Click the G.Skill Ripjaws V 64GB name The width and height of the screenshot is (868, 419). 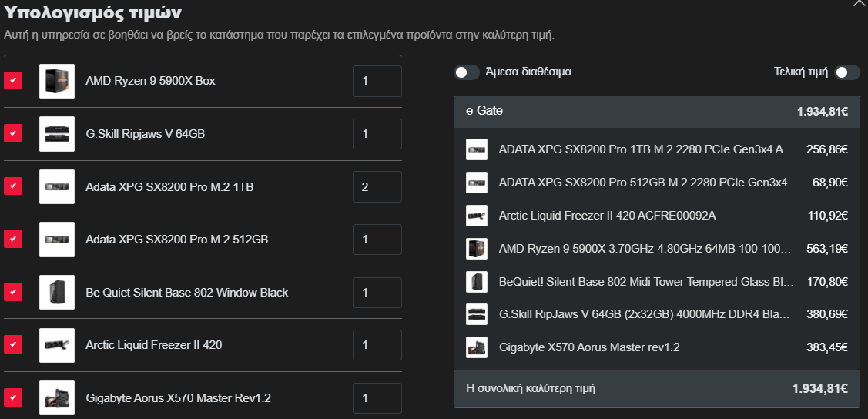tap(146, 133)
